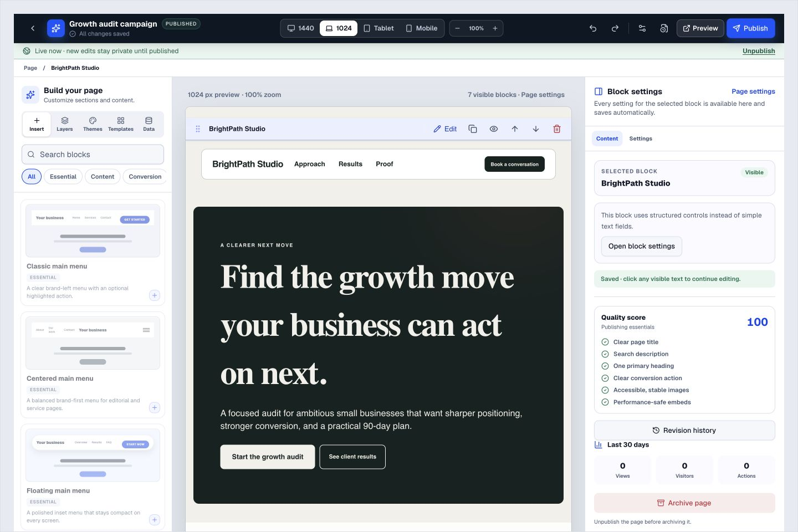Open the Data tab
The width and height of the screenshot is (798, 532).
pos(149,124)
